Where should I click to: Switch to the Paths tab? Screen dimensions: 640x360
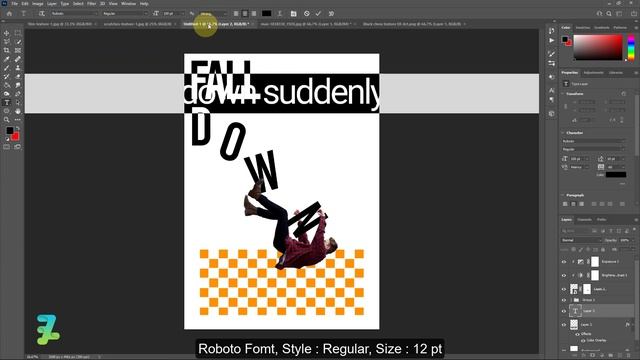tap(602, 220)
